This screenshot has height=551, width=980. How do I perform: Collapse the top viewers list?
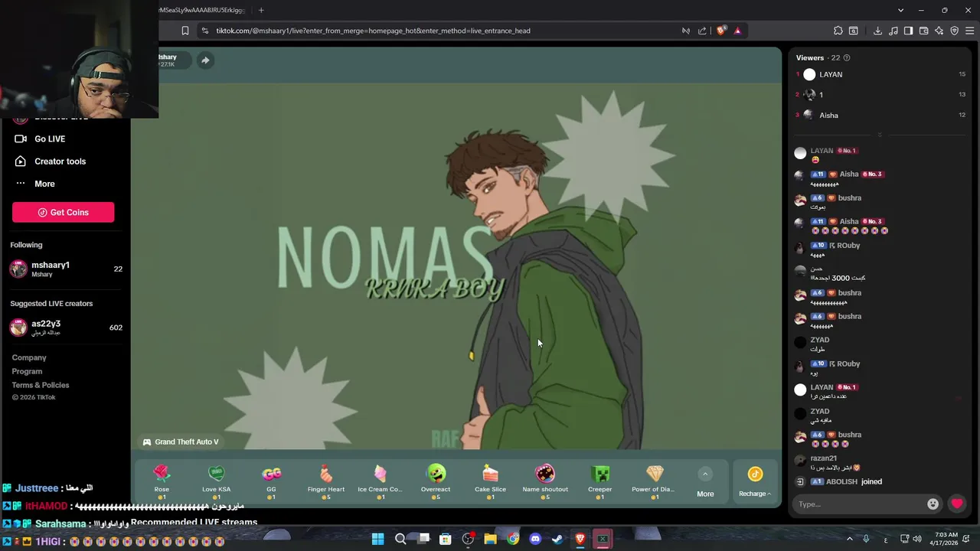880,135
